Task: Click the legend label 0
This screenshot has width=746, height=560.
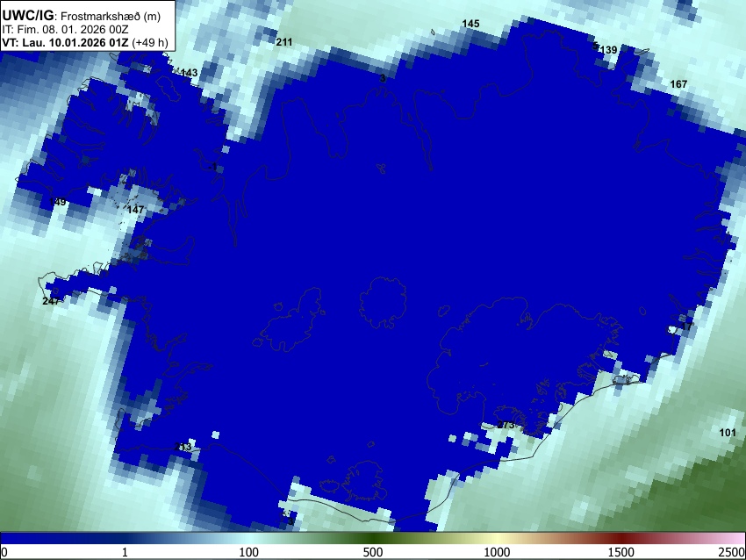Action: coord(4,552)
